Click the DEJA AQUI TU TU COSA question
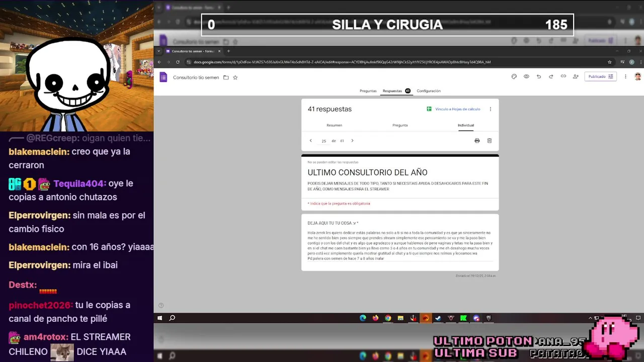The image size is (644, 362). (333, 223)
